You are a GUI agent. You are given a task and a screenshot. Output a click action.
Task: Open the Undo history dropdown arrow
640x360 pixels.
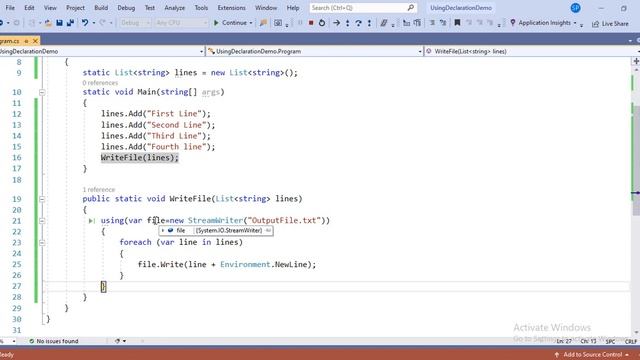93,23
